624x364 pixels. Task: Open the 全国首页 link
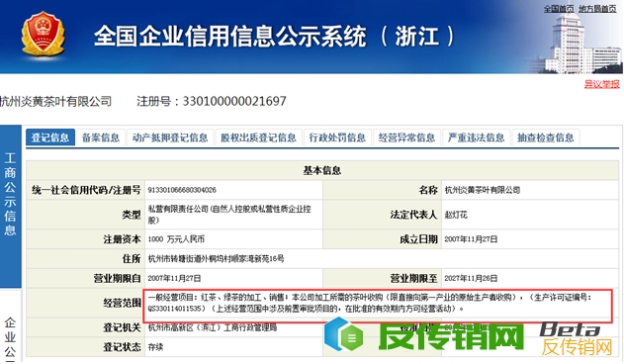559,8
